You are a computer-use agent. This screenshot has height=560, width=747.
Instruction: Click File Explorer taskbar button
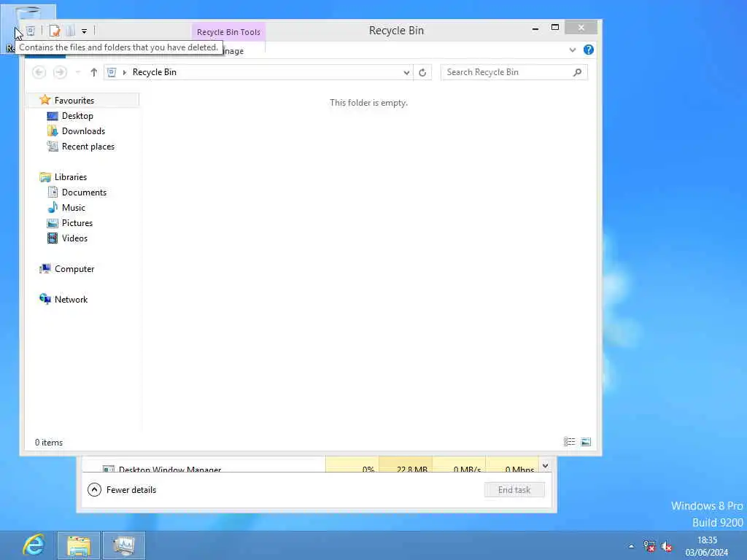[x=79, y=545]
